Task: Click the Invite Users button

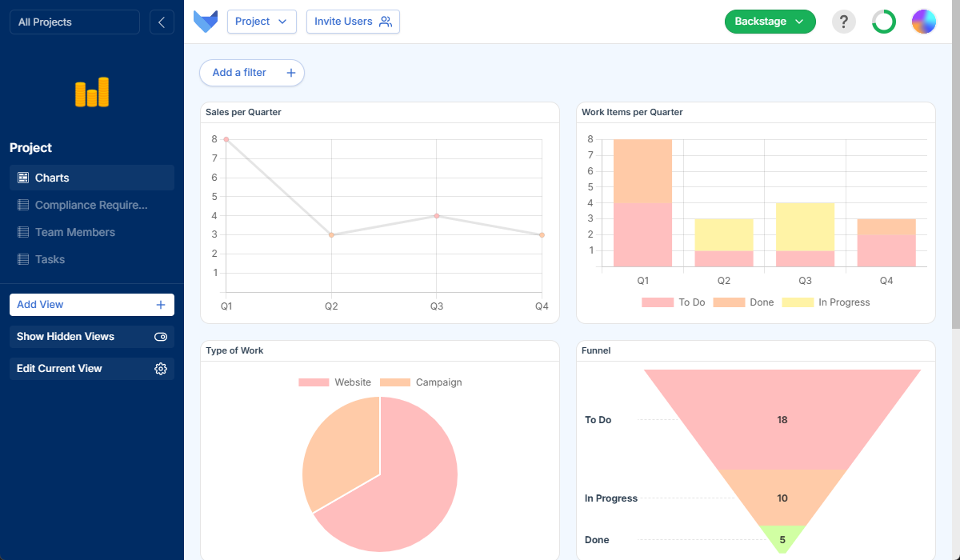Action: tap(353, 22)
